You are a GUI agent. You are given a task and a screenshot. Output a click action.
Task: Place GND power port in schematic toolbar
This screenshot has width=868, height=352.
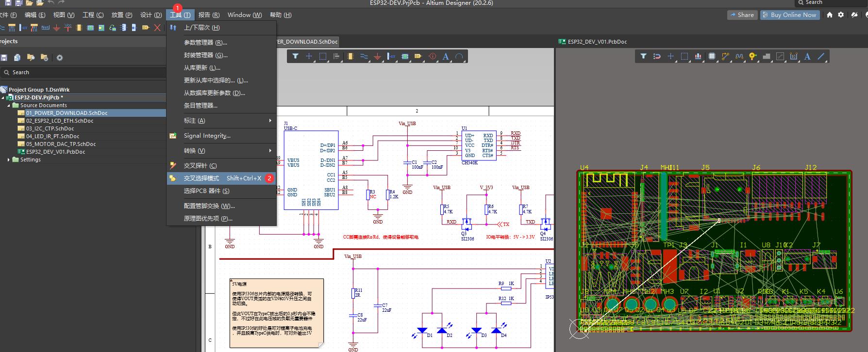point(377,57)
